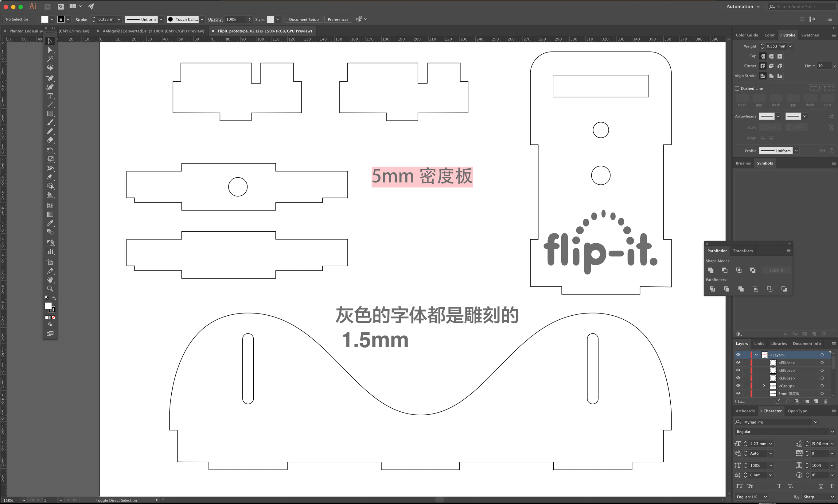
Task: Toggle visibility of the Group layer
Action: pyautogui.click(x=739, y=386)
